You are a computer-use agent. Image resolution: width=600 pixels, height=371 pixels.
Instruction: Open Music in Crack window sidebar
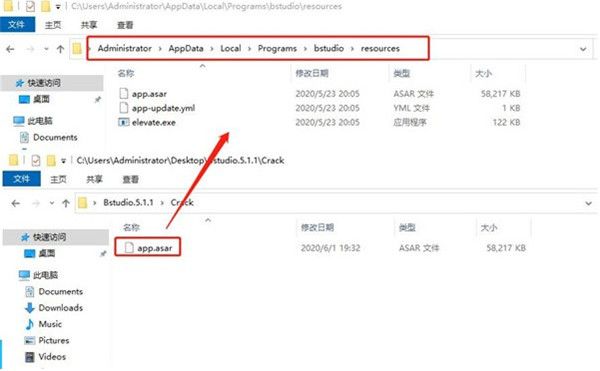tap(50, 324)
